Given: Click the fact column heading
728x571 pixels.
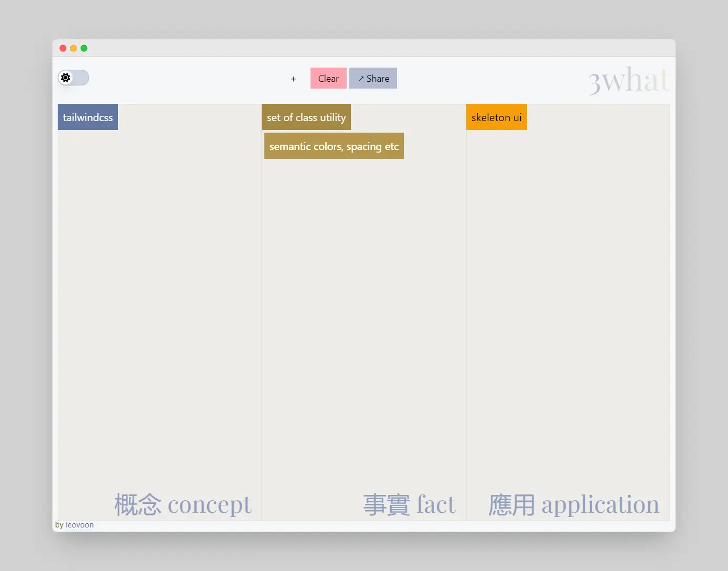Looking at the screenshot, I should click(x=410, y=504).
